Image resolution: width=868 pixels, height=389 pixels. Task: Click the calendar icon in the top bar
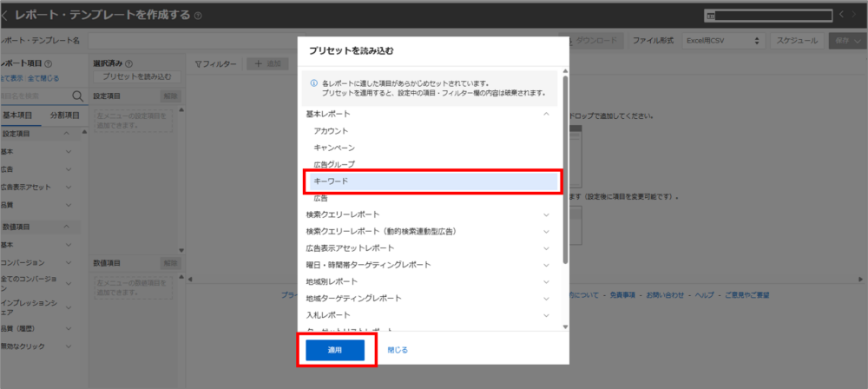tap(710, 16)
